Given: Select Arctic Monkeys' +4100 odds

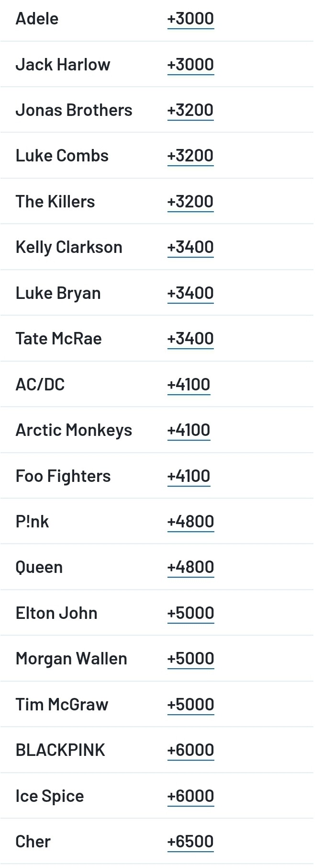Looking at the screenshot, I should pos(189,430).
